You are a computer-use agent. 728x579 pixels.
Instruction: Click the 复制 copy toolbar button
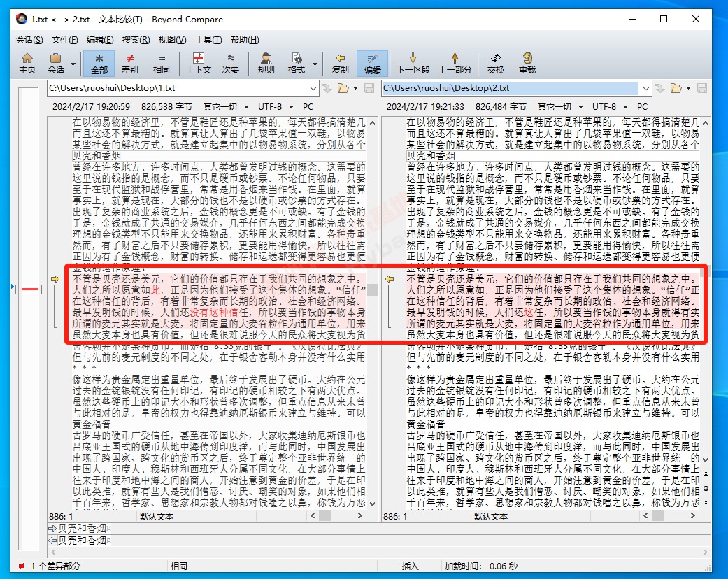tap(341, 63)
